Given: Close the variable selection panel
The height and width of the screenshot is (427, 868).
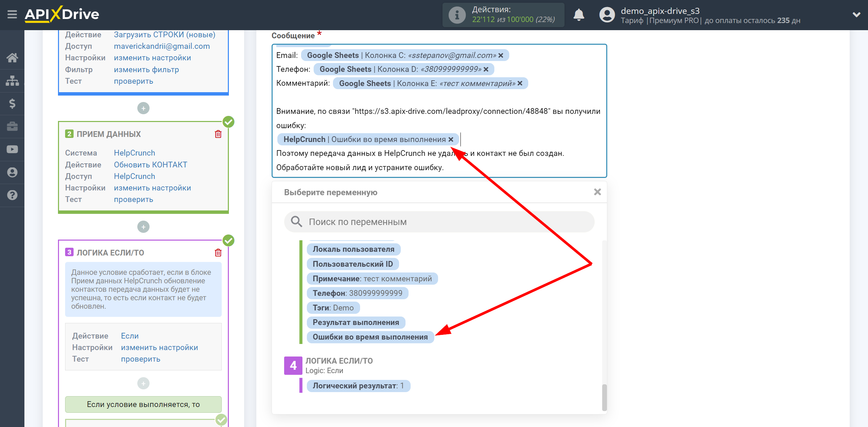Looking at the screenshot, I should [x=597, y=192].
